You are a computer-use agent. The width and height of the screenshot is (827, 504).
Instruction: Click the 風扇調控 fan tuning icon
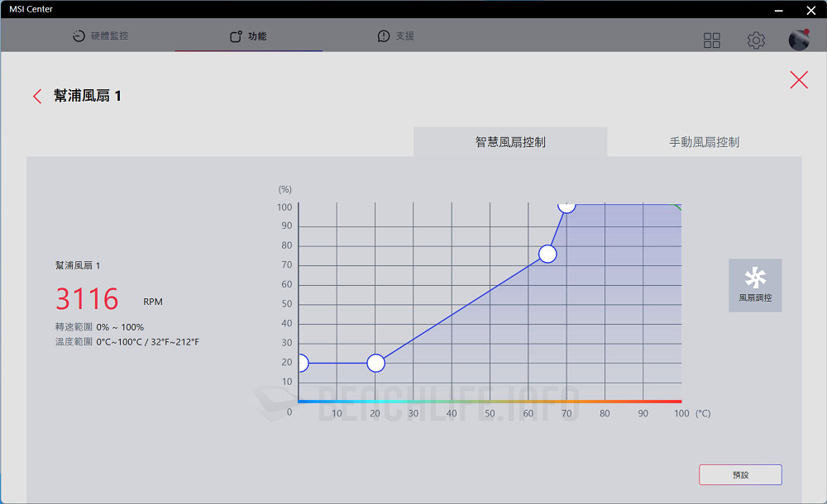[754, 285]
